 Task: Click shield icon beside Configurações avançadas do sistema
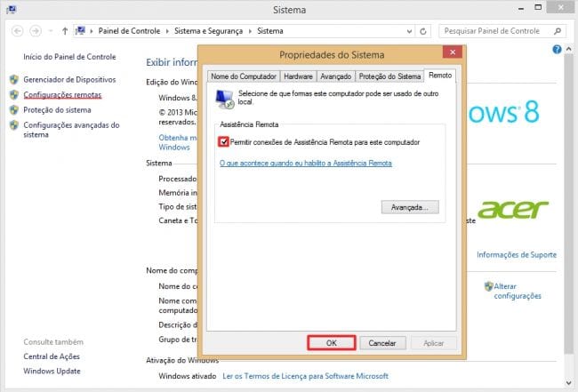[14, 125]
